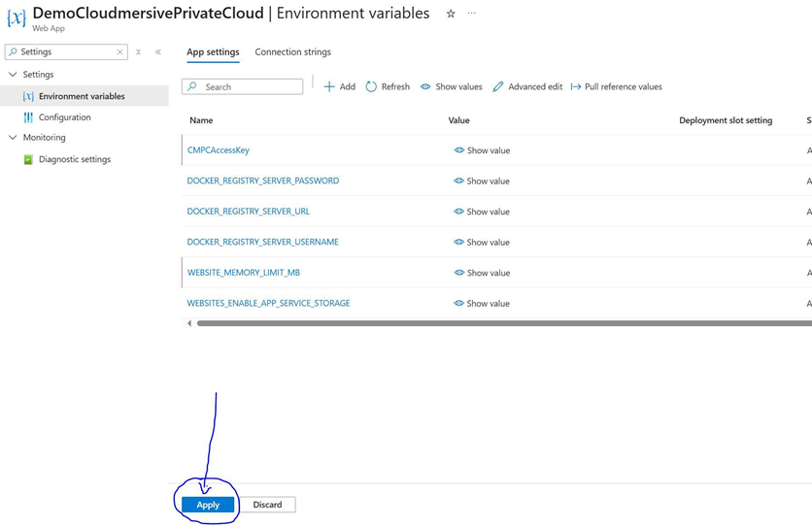Open the more options ellipsis in header
This screenshot has height=526, width=812.
click(471, 14)
